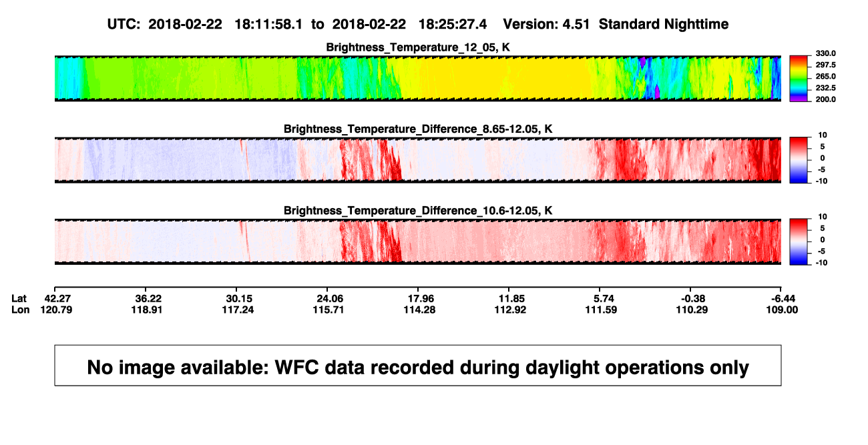The height and width of the screenshot is (445, 868).
Task: Click latitude tick value 30.15
Action: pos(240,298)
